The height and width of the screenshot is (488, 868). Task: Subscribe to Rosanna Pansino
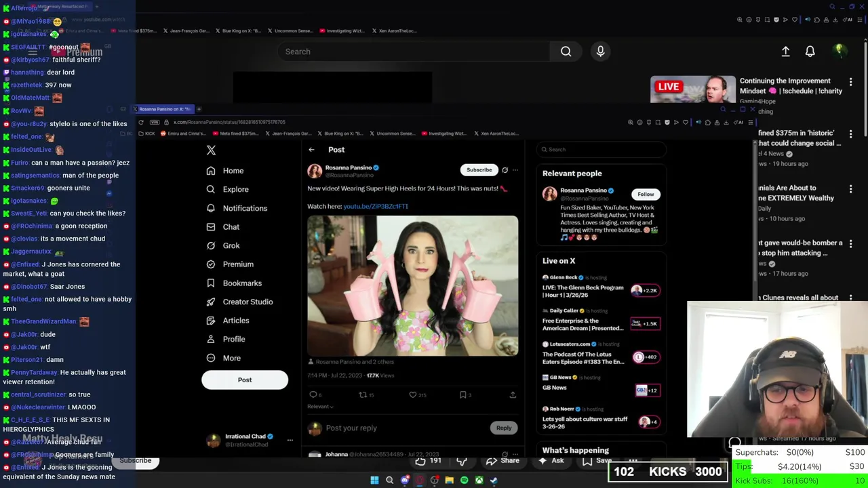tap(479, 170)
